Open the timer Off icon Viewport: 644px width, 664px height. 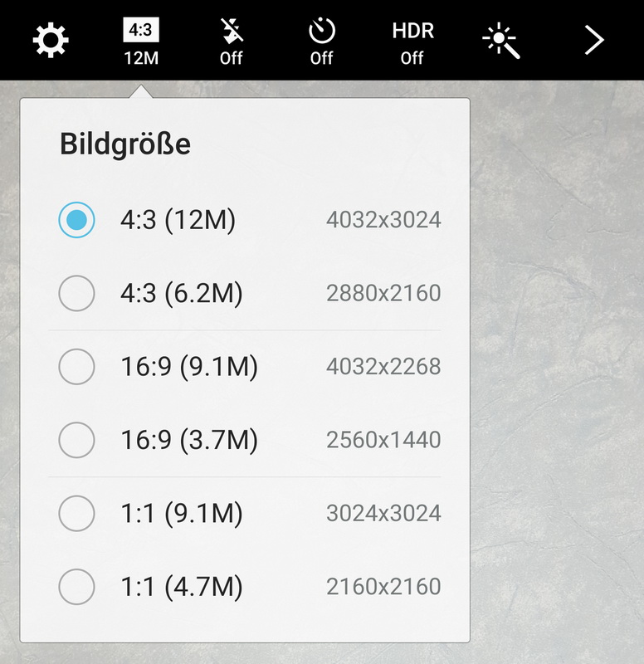coord(321,42)
